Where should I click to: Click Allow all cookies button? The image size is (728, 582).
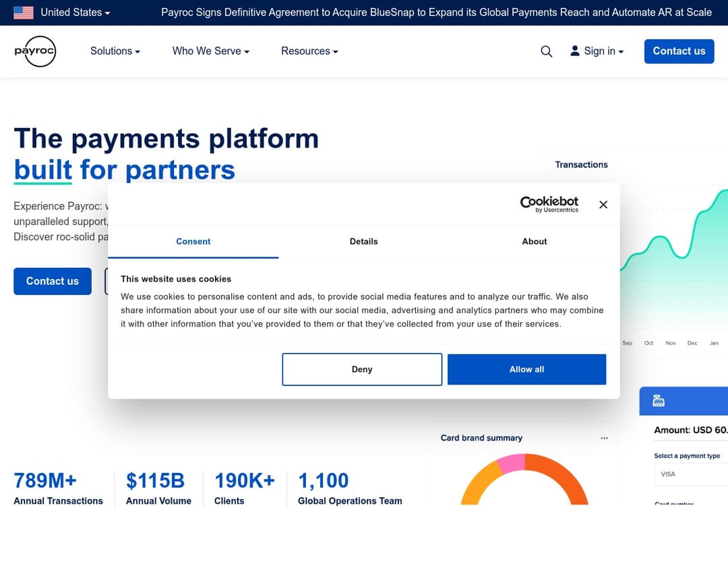pyautogui.click(x=526, y=369)
